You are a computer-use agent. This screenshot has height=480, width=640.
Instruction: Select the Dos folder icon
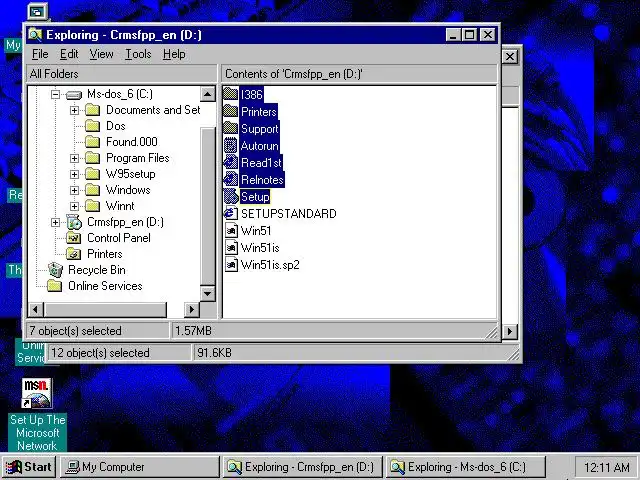pos(93,126)
